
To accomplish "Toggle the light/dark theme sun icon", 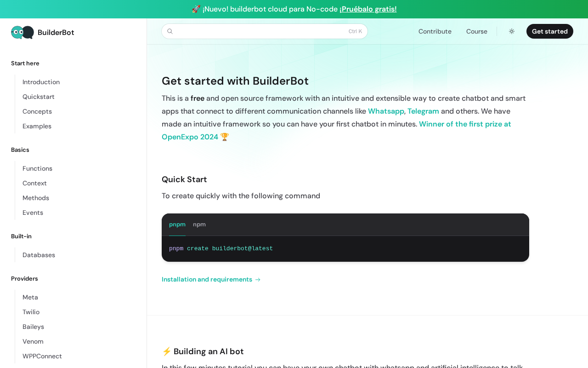I will (512, 31).
